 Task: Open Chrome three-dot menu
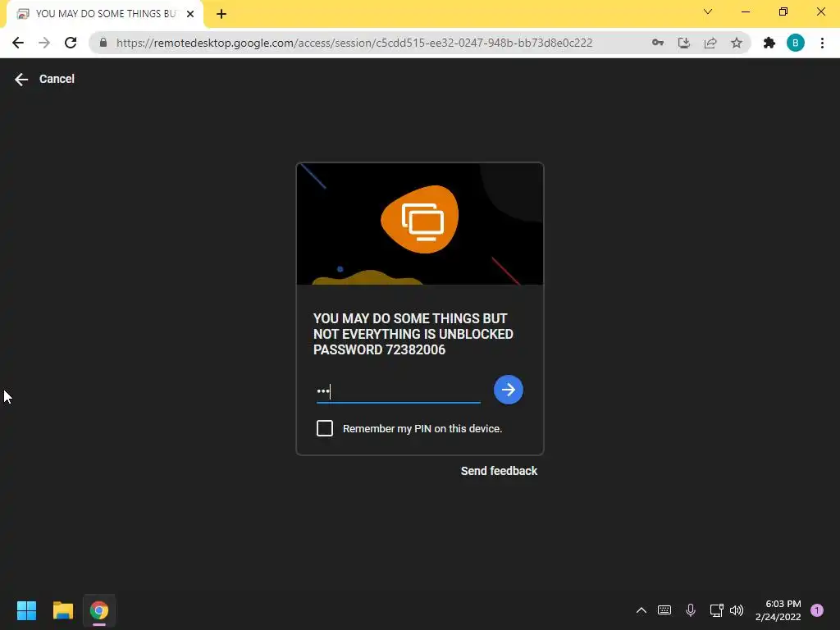822,43
